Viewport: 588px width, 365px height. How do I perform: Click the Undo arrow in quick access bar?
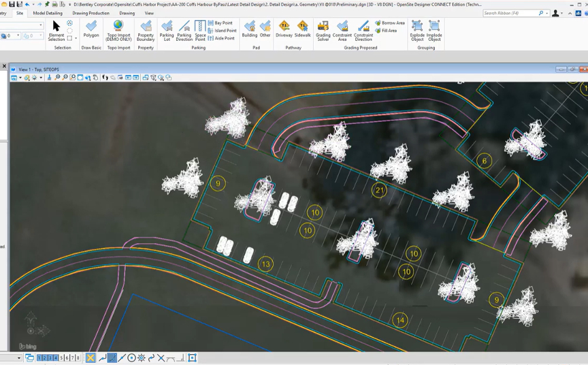27,4
